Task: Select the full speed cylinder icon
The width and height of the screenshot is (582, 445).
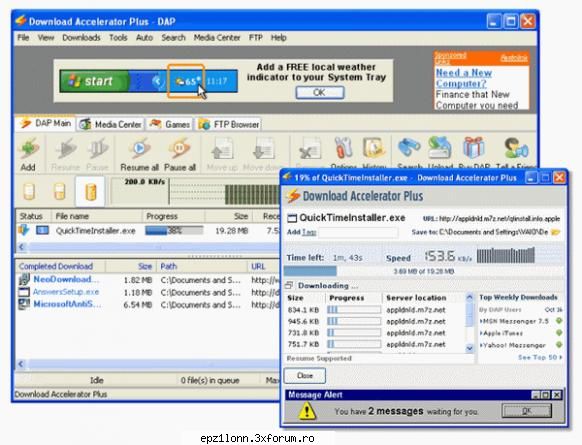Action: coord(91,192)
